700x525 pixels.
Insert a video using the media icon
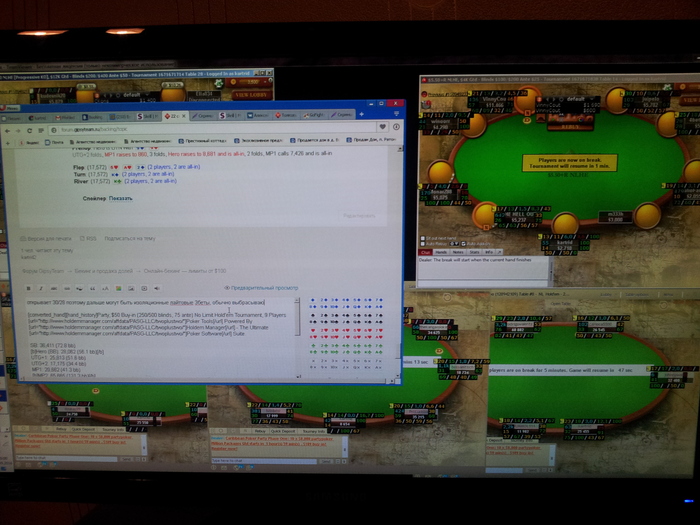click(x=144, y=288)
